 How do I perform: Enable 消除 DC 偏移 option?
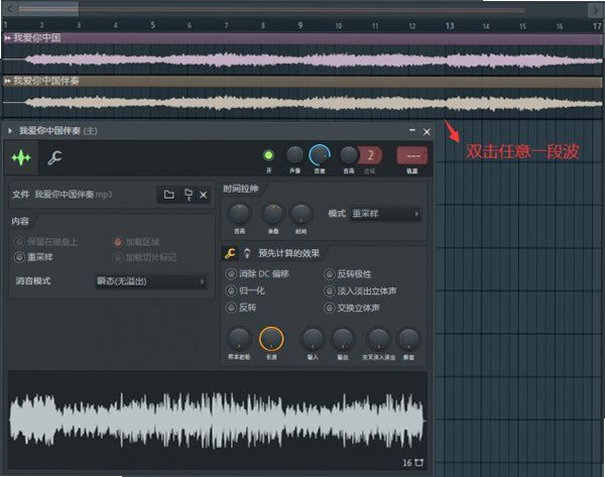(x=258, y=274)
